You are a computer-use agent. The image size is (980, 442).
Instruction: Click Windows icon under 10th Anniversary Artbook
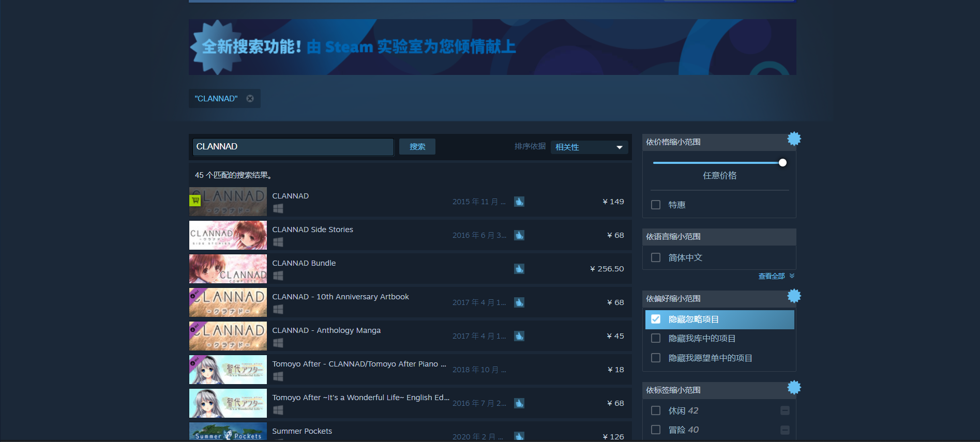[x=278, y=309]
